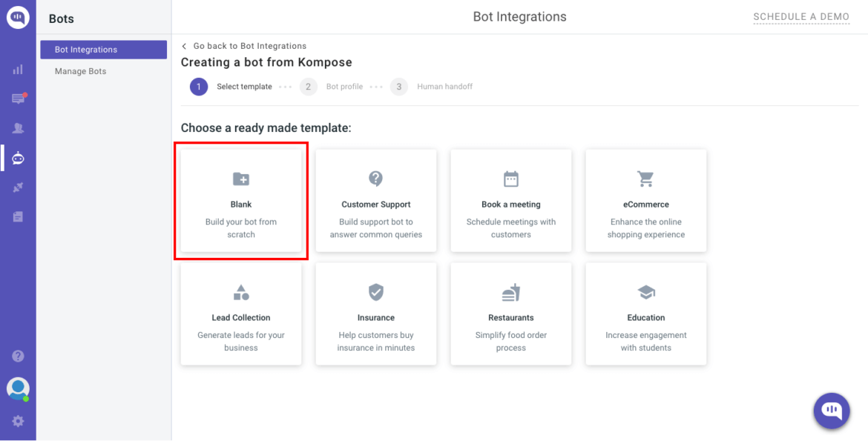The image size is (868, 441).
Task: Click the SCHEDULE A DEMO link
Action: pyautogui.click(x=801, y=16)
